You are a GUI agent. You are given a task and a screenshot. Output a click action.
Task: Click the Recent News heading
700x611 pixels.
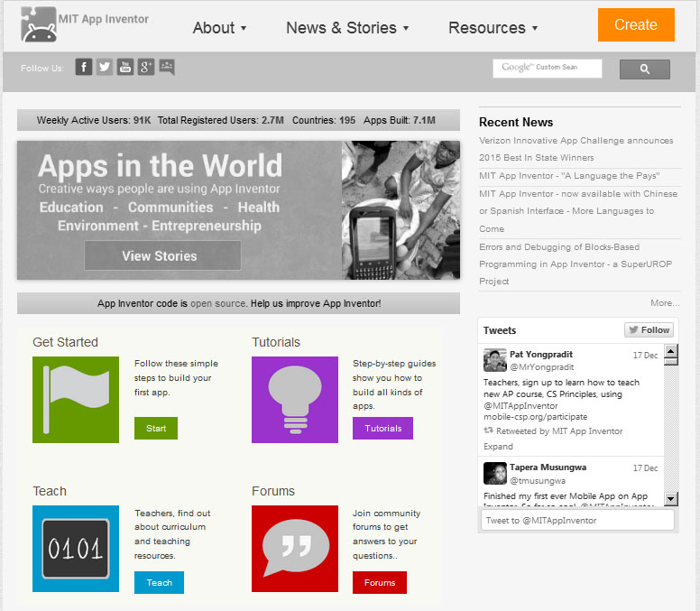pyautogui.click(x=516, y=122)
